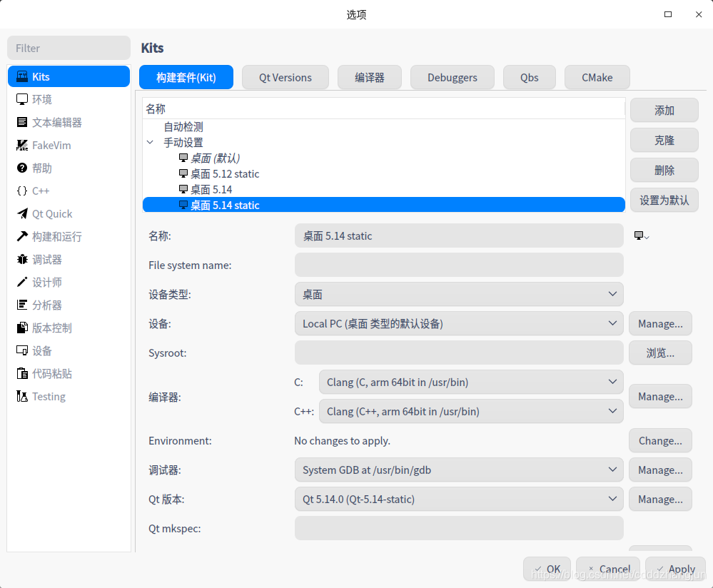Click monitor icon of 桌面 5.12 static kit
Screen dimensions: 713x588
183,173
